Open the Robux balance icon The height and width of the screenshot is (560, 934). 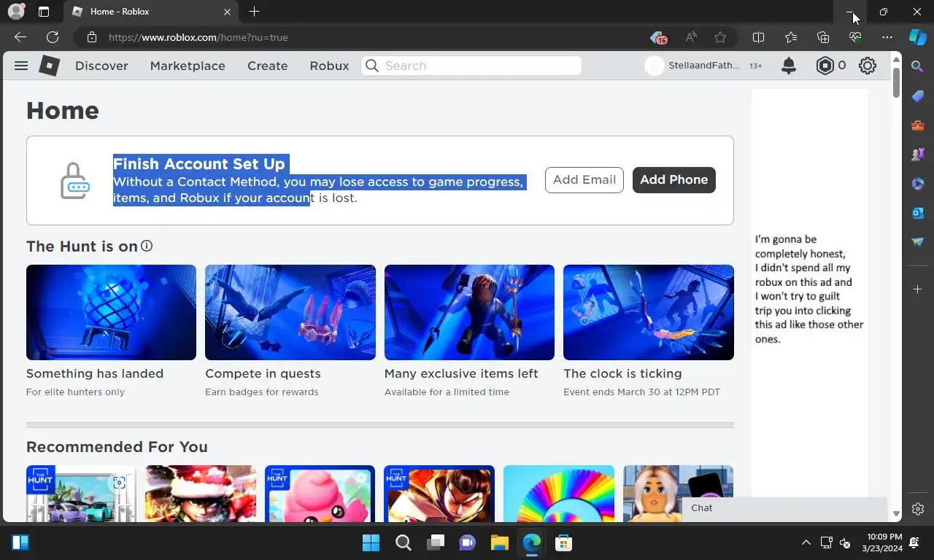(825, 66)
